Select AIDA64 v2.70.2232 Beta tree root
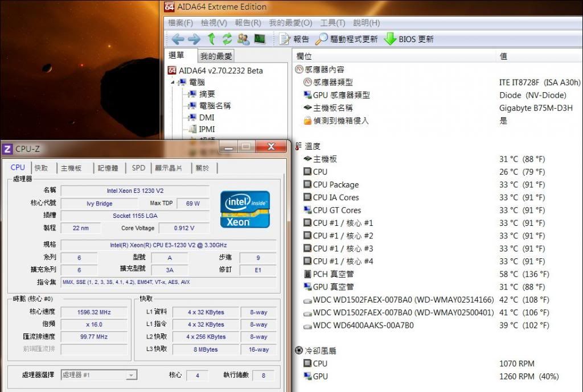Viewport: 583px width, 392px height. click(216, 71)
